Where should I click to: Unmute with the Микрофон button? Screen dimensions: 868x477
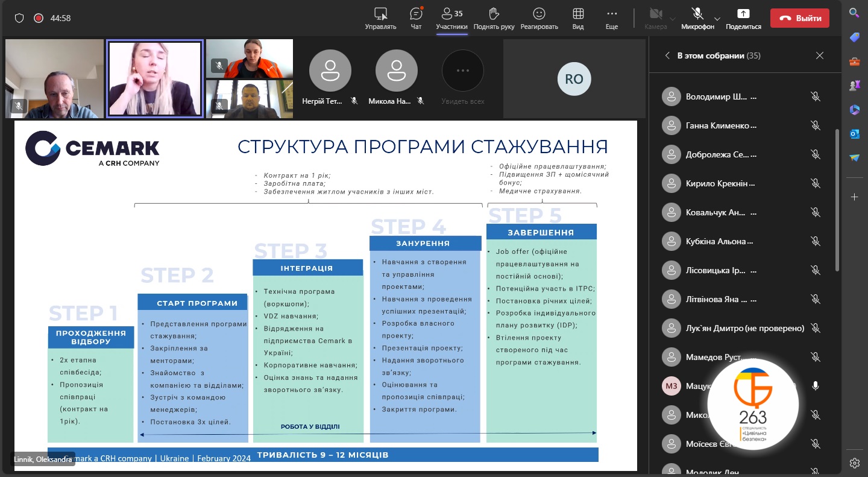point(697,18)
